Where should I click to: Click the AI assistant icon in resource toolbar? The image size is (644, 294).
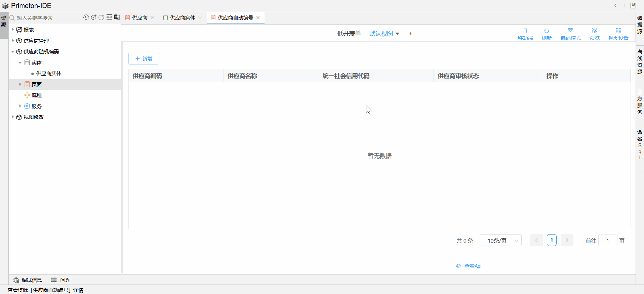click(86, 17)
